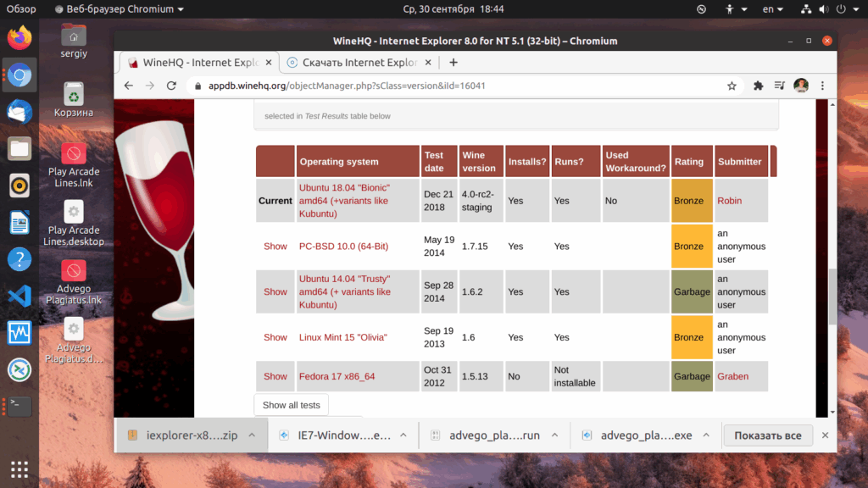Viewport: 868px width, 488px height.
Task: Reload the WineHQ page
Action: 171,86
